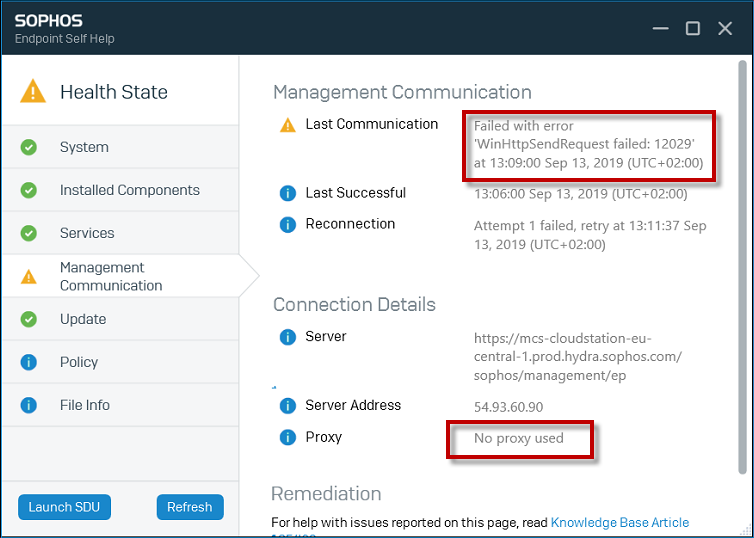Click the green check icon for Installed Components
This screenshot has width=754, height=538.
click(x=29, y=190)
